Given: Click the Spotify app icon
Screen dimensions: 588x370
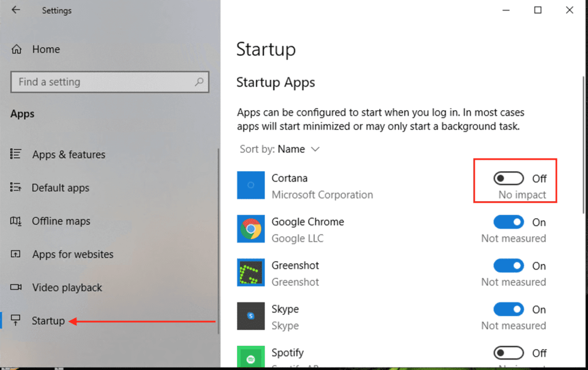Looking at the screenshot, I should coord(251,356).
